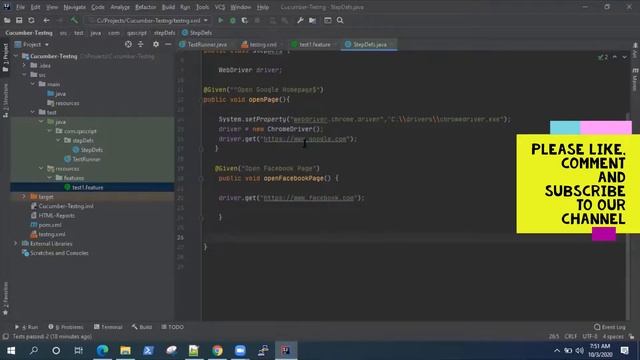
Task: Open Windows Start menu
Action: (x=11, y=350)
